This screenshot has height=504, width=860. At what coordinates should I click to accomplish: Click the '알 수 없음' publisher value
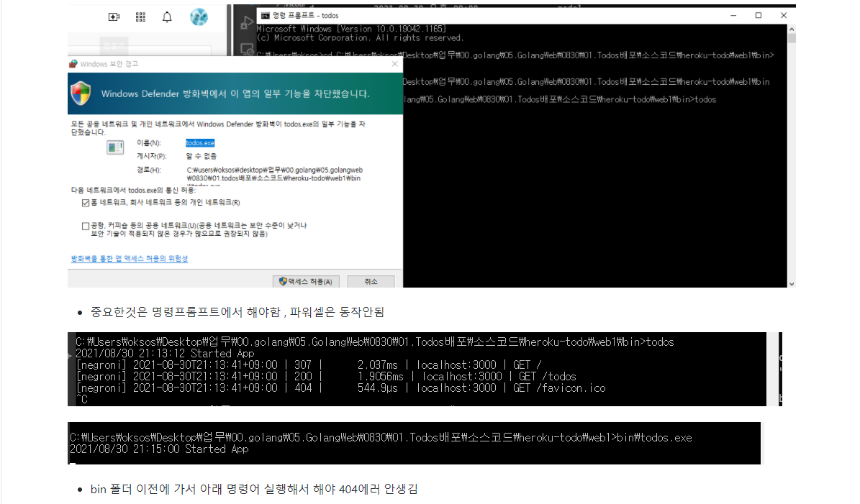point(202,156)
